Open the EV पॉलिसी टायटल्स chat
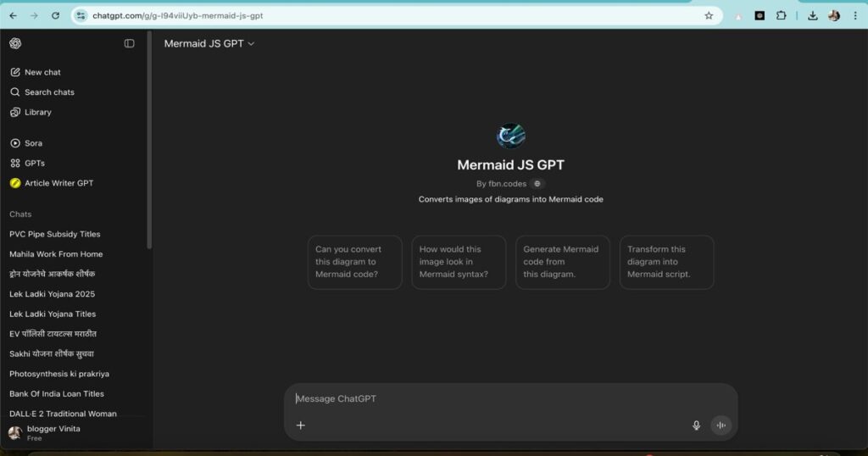The height and width of the screenshot is (456, 868). (53, 334)
